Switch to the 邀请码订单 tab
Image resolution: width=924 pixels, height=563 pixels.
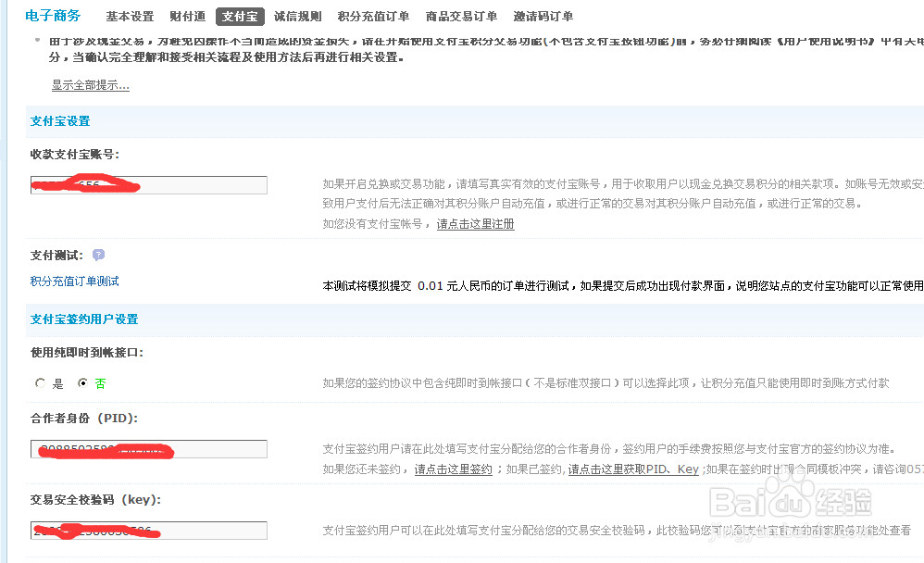coord(543,17)
